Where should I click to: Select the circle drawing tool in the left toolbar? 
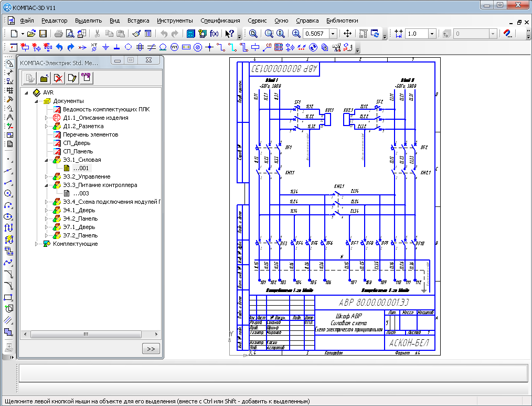(x=8, y=193)
